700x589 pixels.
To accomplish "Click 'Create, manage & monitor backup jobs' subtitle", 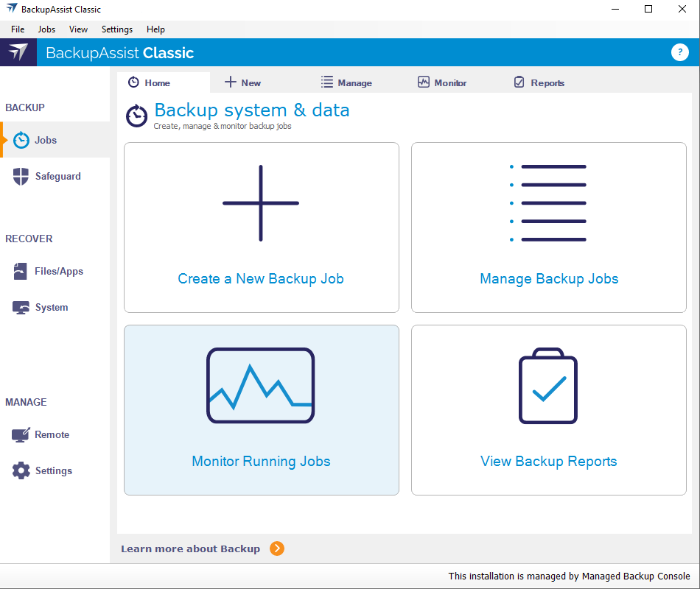I will click(223, 127).
